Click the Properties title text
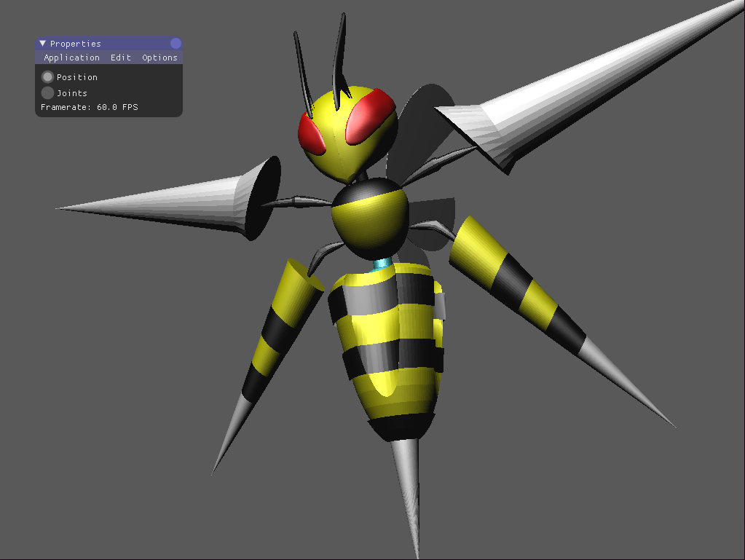This screenshot has width=745, height=560. [x=76, y=44]
